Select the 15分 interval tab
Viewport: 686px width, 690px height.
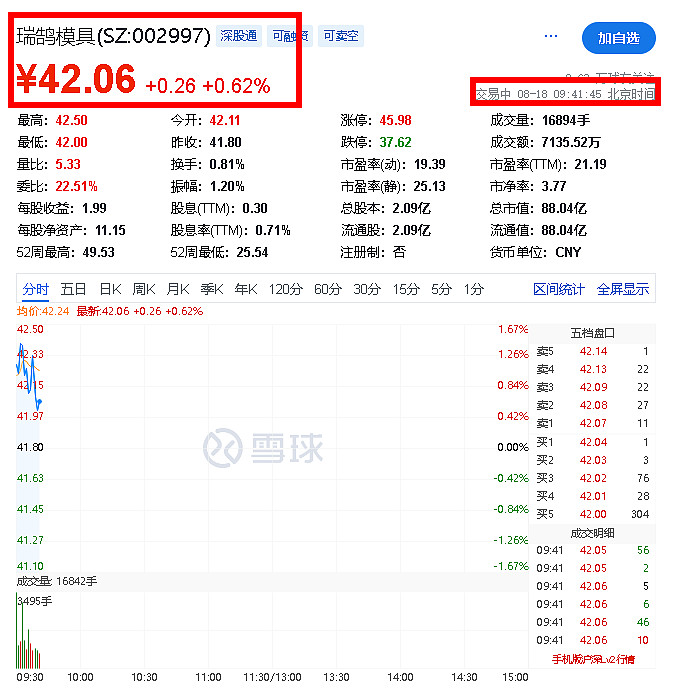point(406,289)
